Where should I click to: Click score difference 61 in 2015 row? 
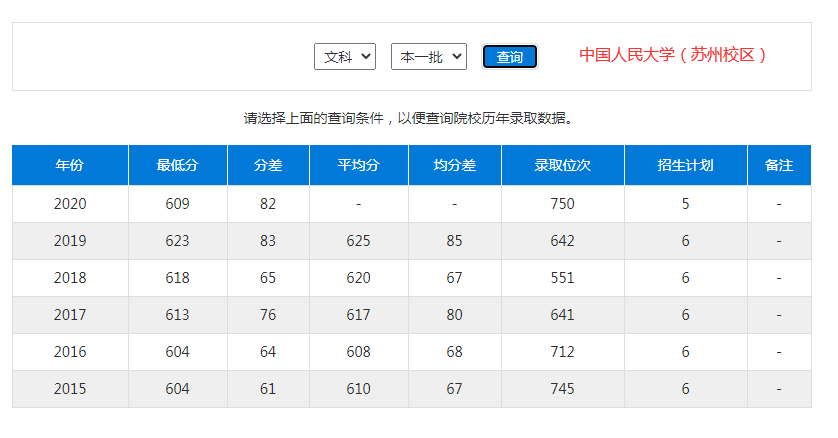268,389
